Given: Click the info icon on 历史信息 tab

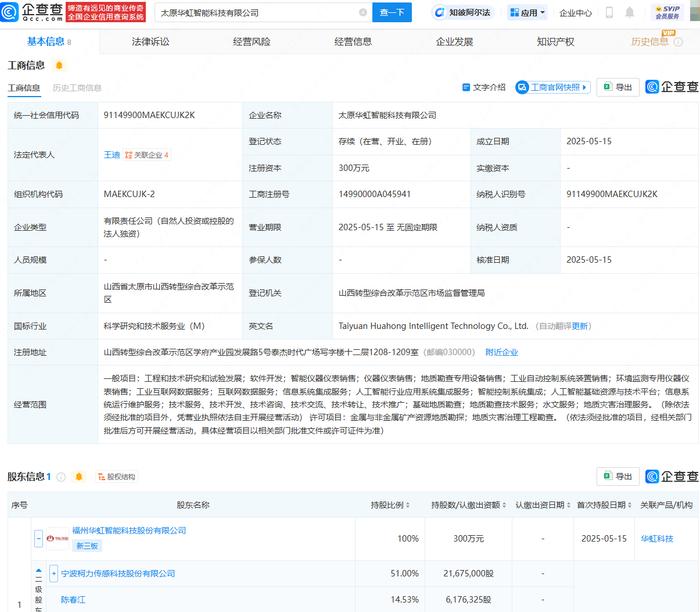Looking at the screenshot, I should (x=678, y=42).
